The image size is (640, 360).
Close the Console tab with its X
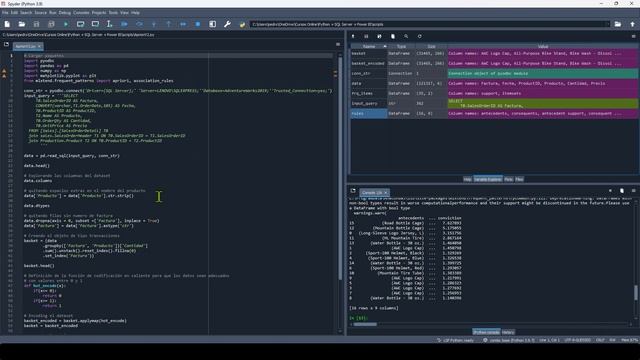point(385,192)
